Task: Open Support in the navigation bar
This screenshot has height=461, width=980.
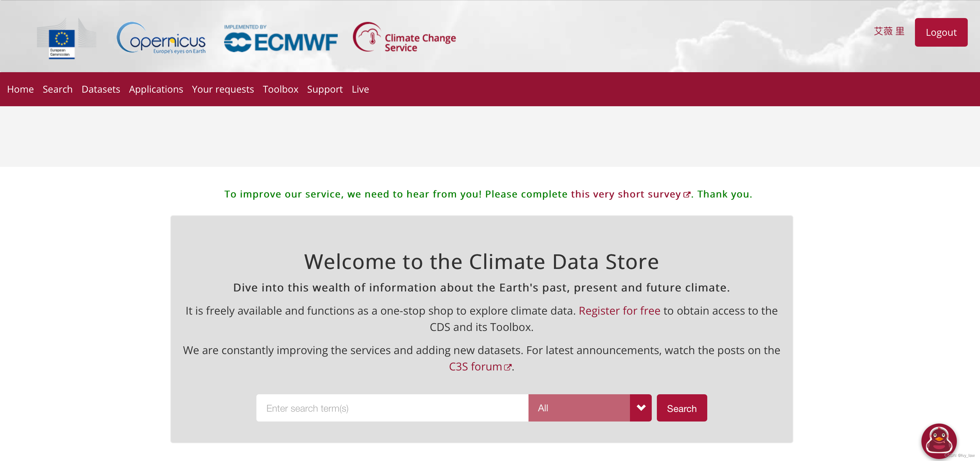Action: [x=325, y=89]
